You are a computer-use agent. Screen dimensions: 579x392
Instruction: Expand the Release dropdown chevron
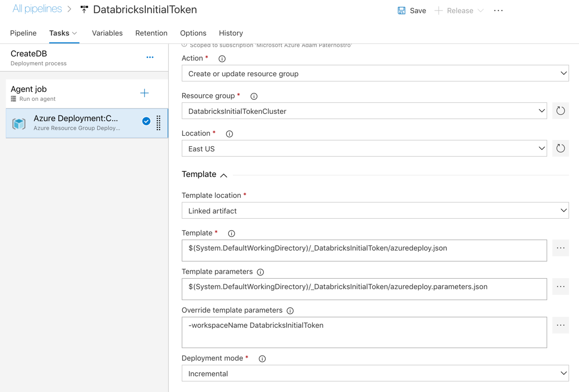pos(480,11)
